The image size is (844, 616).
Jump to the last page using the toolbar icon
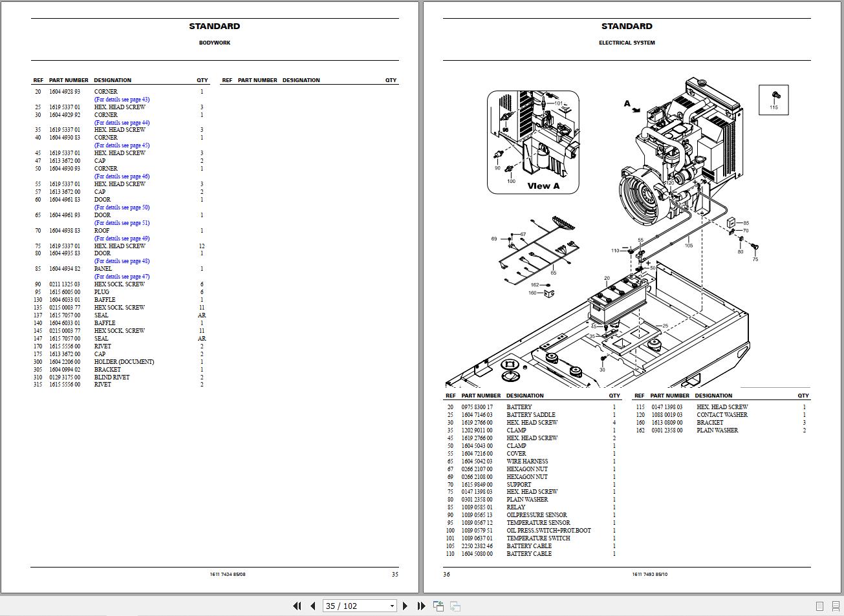[422, 606]
